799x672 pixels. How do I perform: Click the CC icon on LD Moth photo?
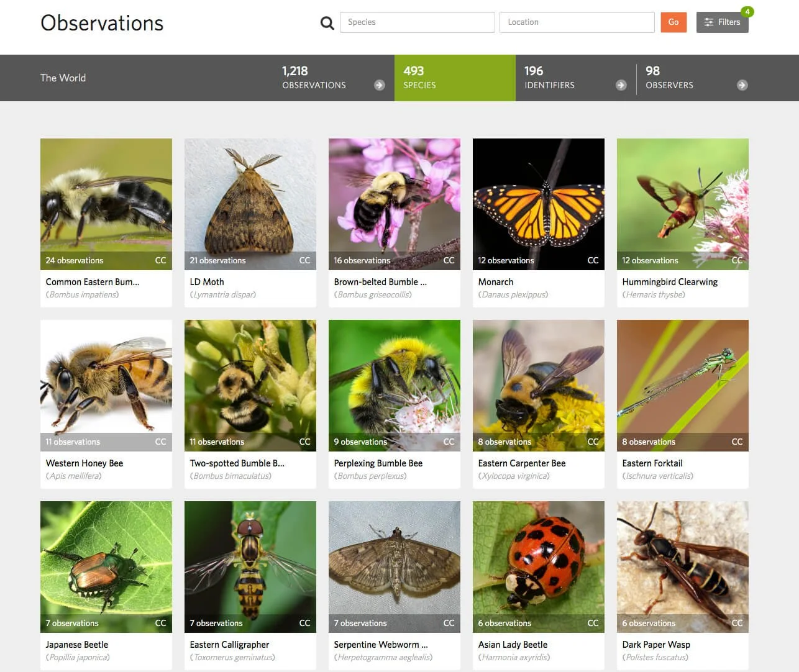pyautogui.click(x=304, y=260)
